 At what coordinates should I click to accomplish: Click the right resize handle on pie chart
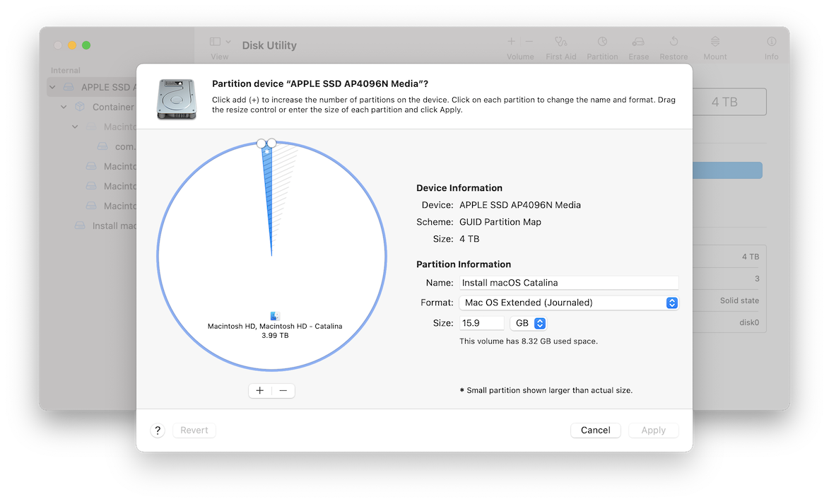pyautogui.click(x=271, y=143)
